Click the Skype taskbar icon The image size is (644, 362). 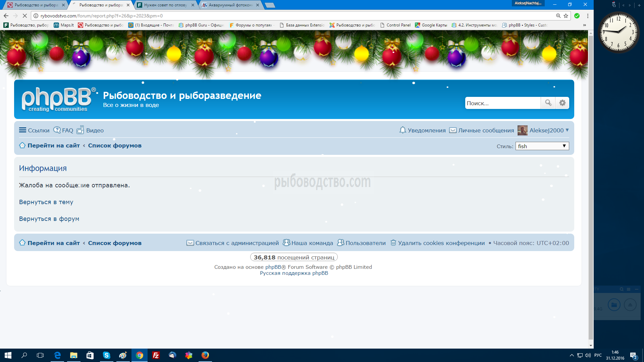pyautogui.click(x=106, y=355)
